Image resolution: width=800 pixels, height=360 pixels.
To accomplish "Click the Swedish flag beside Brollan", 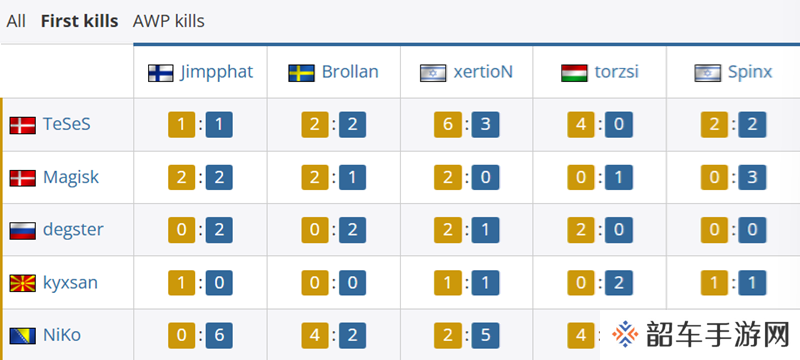I will [x=302, y=73].
